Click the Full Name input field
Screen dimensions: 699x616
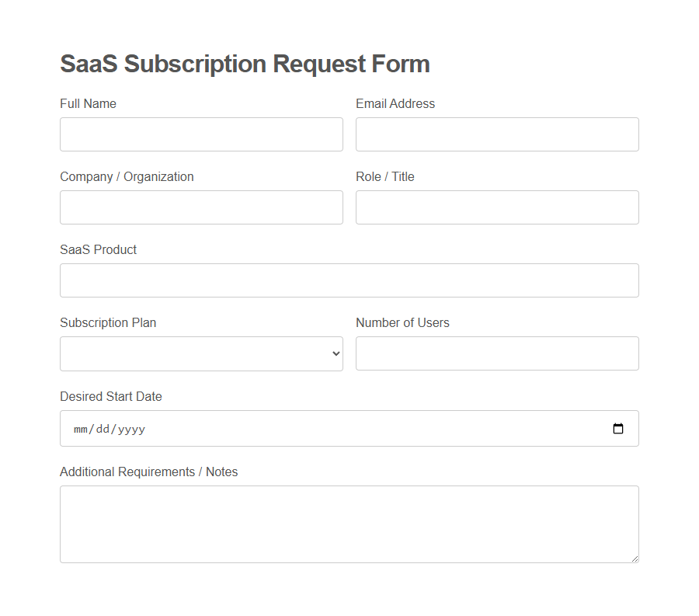(201, 134)
